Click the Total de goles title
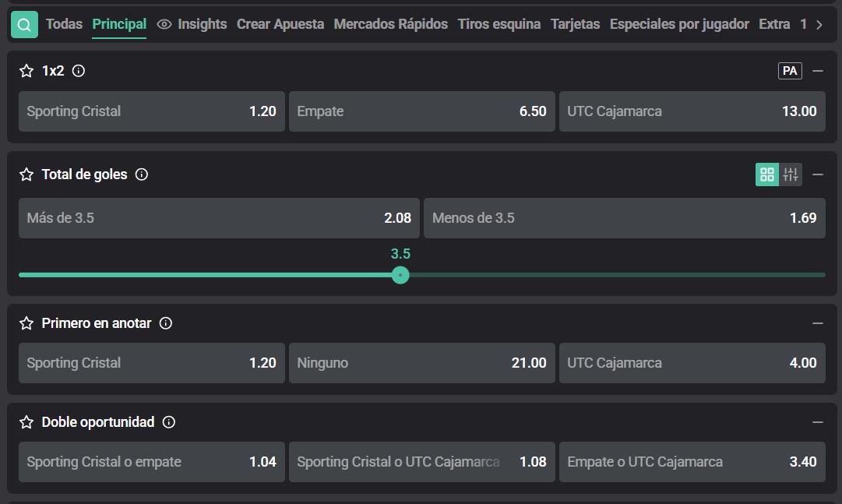Viewport: 842px width, 504px height. [84, 174]
